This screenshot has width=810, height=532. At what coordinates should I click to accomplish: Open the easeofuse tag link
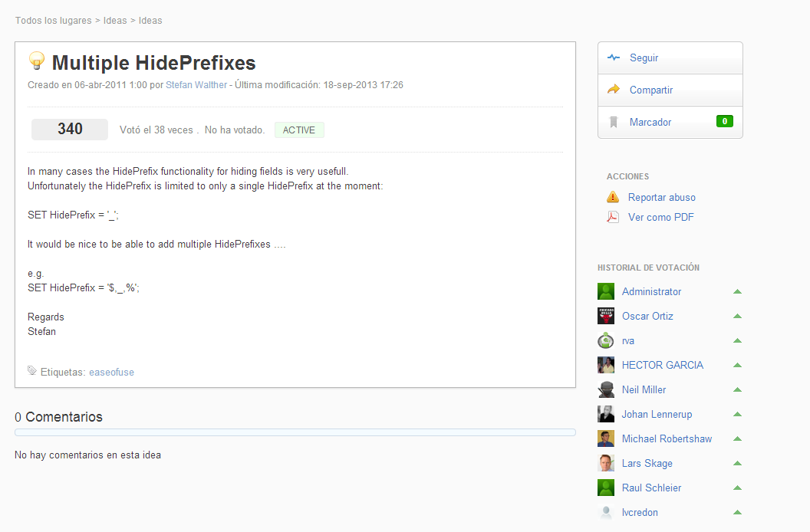tap(111, 372)
